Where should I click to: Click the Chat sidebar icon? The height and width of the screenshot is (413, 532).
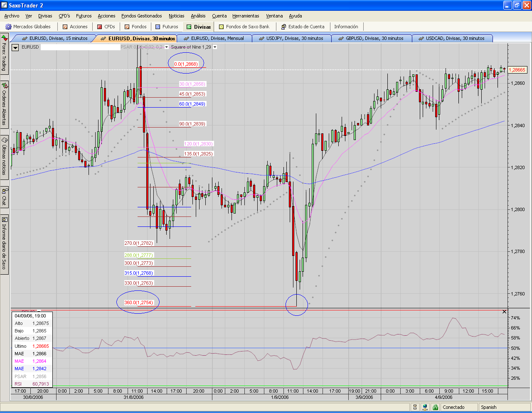click(x=4, y=191)
